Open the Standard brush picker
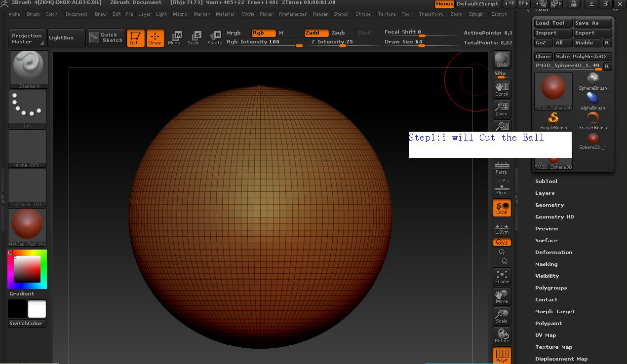This screenshot has height=364, width=627. (29, 69)
